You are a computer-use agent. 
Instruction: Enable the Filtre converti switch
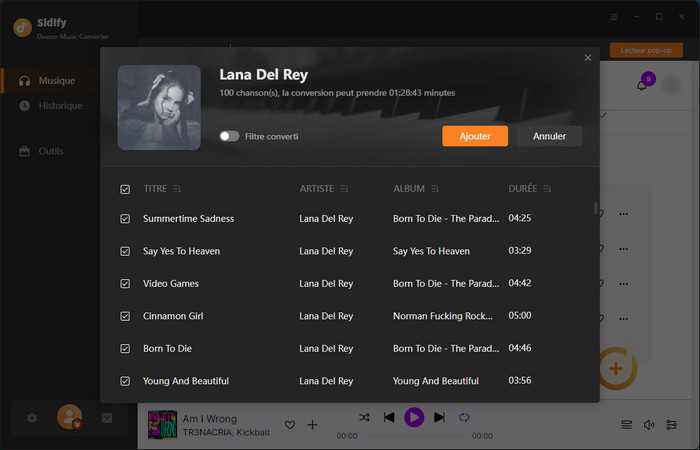pyautogui.click(x=229, y=136)
